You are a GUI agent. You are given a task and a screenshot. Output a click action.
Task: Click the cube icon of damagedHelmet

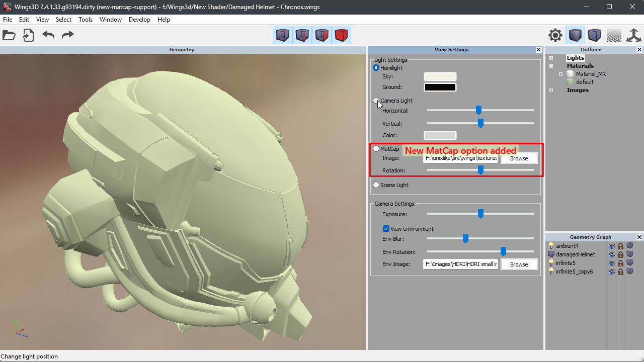coord(551,254)
